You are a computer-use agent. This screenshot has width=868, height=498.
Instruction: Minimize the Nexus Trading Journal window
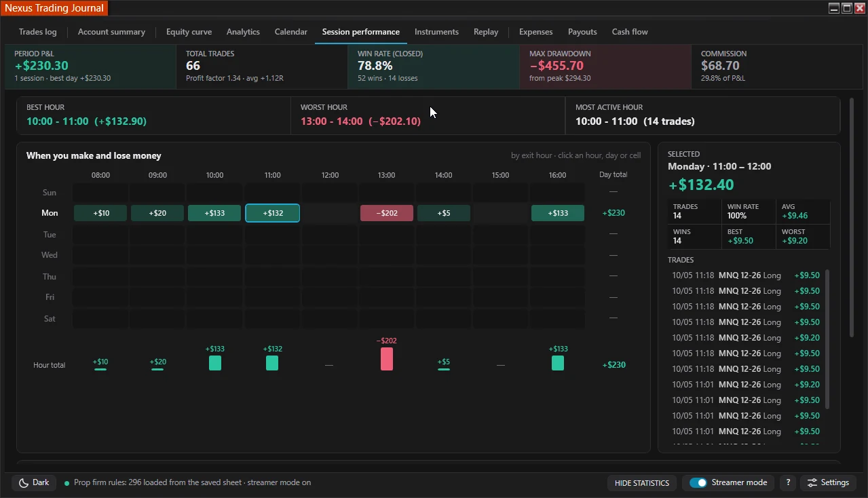(x=834, y=8)
